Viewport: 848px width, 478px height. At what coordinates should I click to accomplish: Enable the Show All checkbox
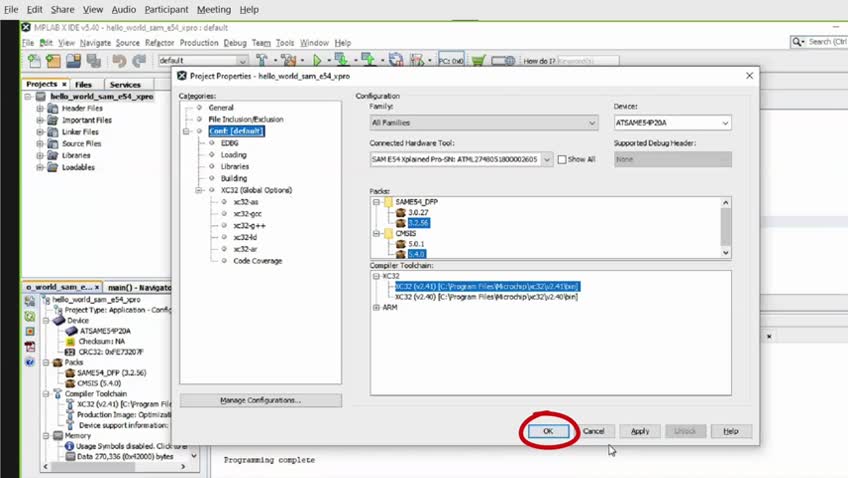point(562,159)
